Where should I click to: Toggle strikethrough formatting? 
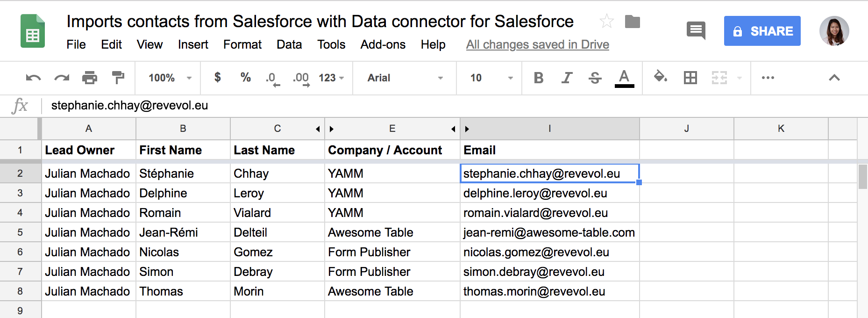tap(595, 78)
